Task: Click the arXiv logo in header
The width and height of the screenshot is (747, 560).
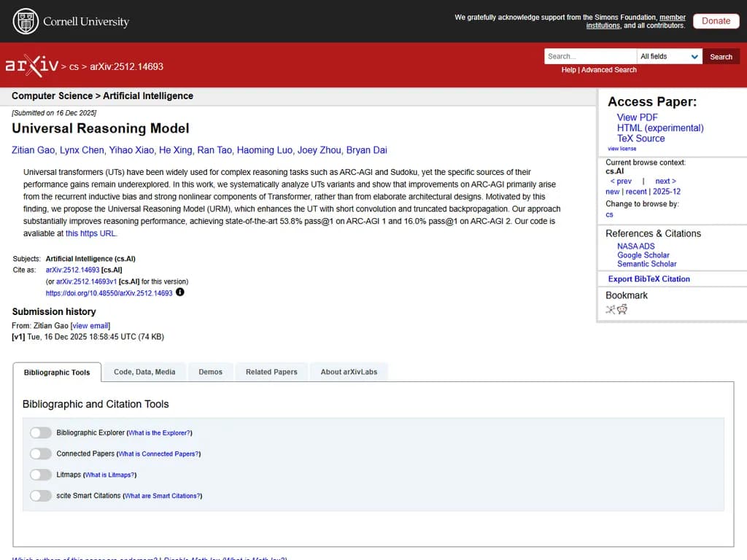Action: (x=32, y=66)
